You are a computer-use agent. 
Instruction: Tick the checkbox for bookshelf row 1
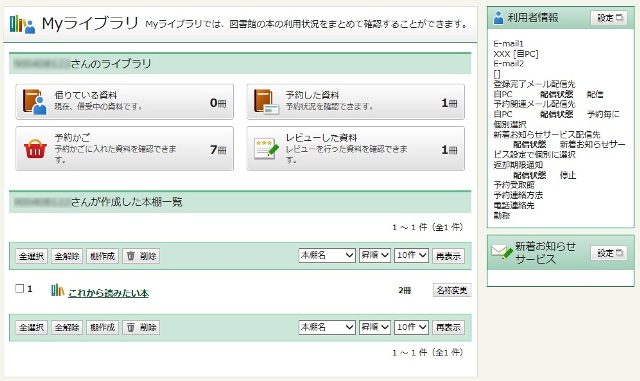click(x=19, y=289)
